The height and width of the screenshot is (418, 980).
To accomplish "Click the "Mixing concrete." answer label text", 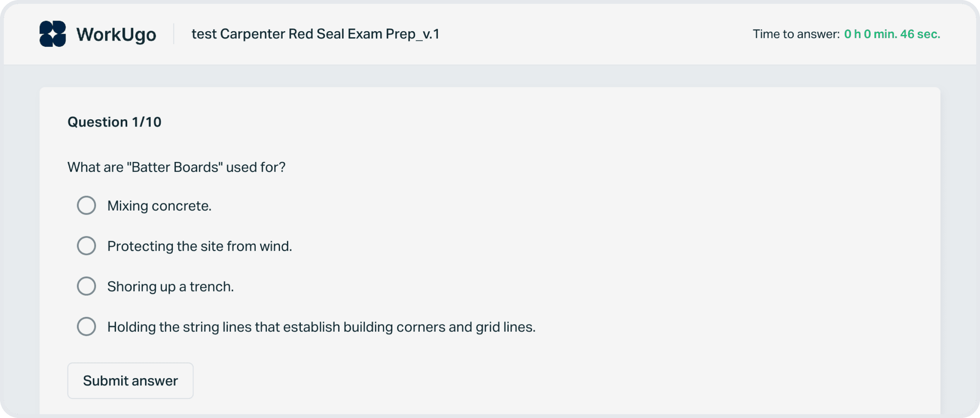I will coord(159,206).
